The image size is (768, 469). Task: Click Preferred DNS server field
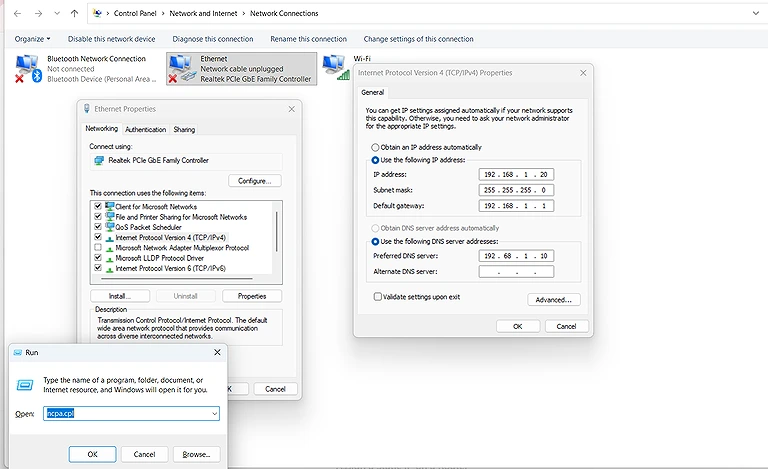click(516, 256)
